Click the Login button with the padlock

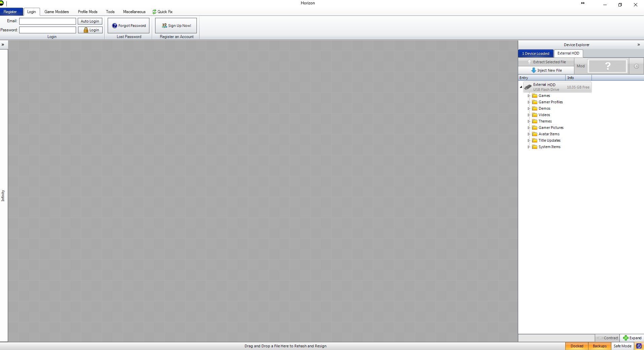click(90, 30)
